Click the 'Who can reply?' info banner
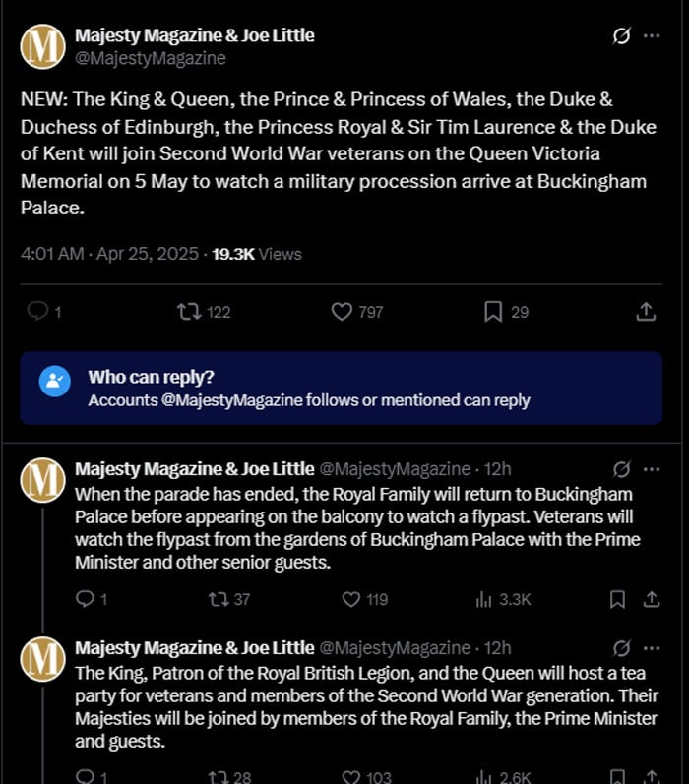Image resolution: width=689 pixels, height=784 pixels. click(x=341, y=389)
